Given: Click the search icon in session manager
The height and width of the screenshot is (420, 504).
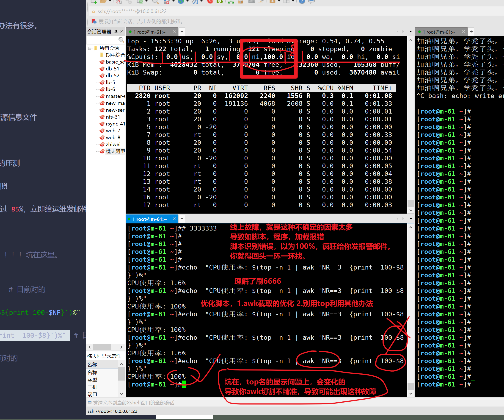Looking at the screenshot, I should click(121, 40).
